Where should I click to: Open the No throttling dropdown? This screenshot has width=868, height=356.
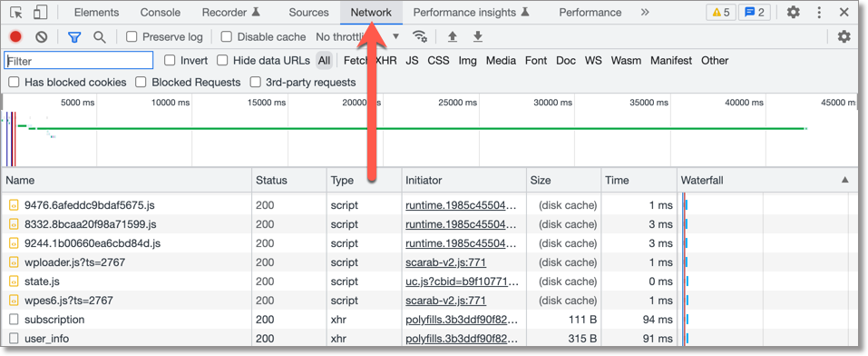(357, 37)
